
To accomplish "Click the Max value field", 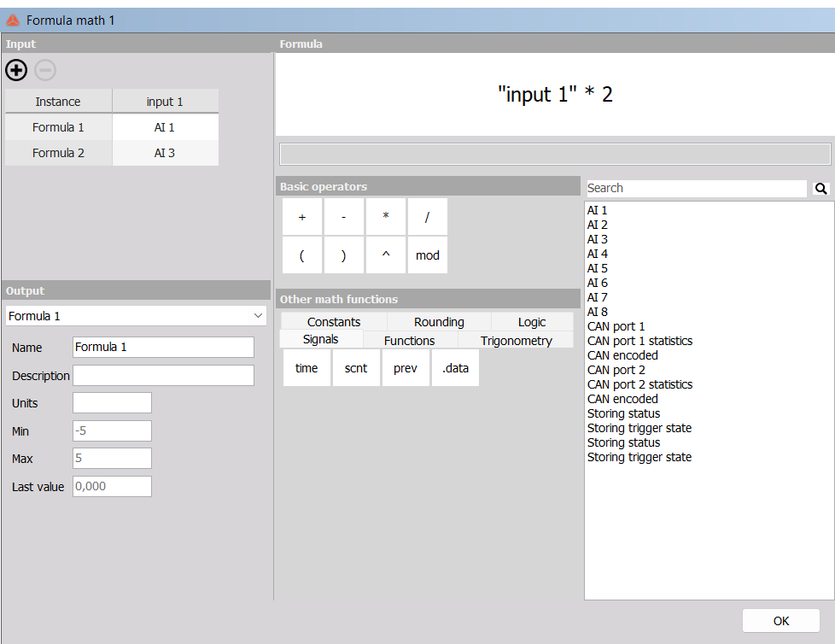I will pyautogui.click(x=113, y=458).
